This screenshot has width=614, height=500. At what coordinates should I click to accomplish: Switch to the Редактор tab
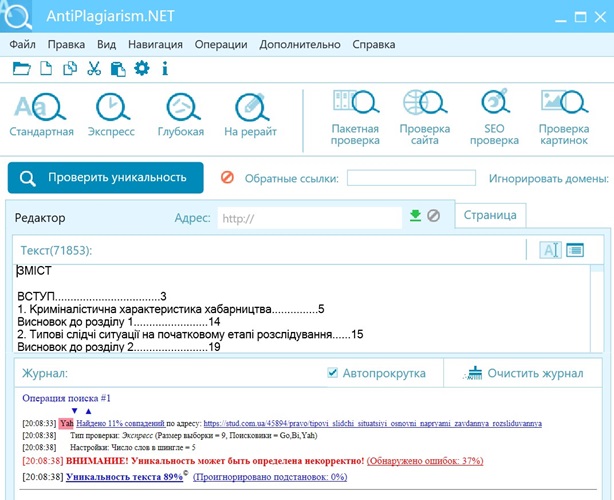tap(40, 218)
